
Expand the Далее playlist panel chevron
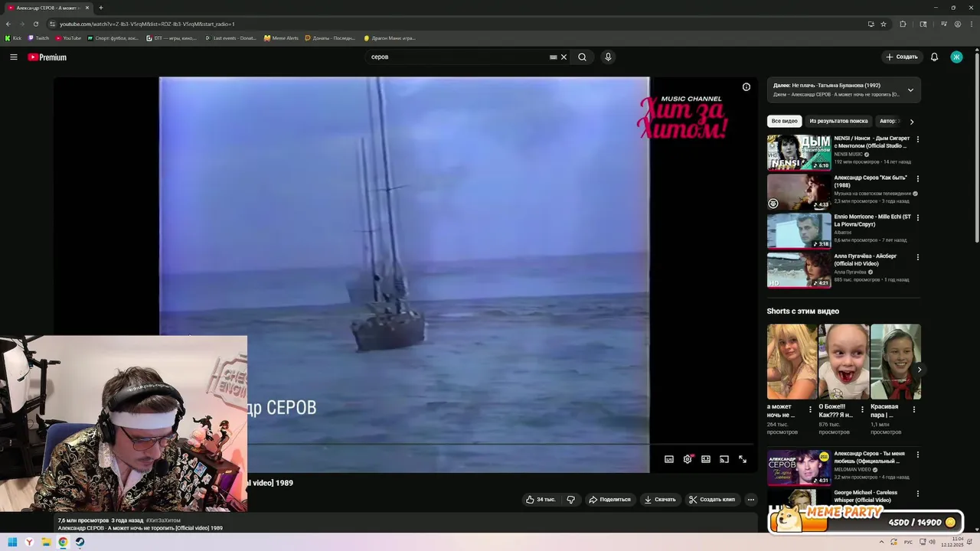(x=910, y=90)
